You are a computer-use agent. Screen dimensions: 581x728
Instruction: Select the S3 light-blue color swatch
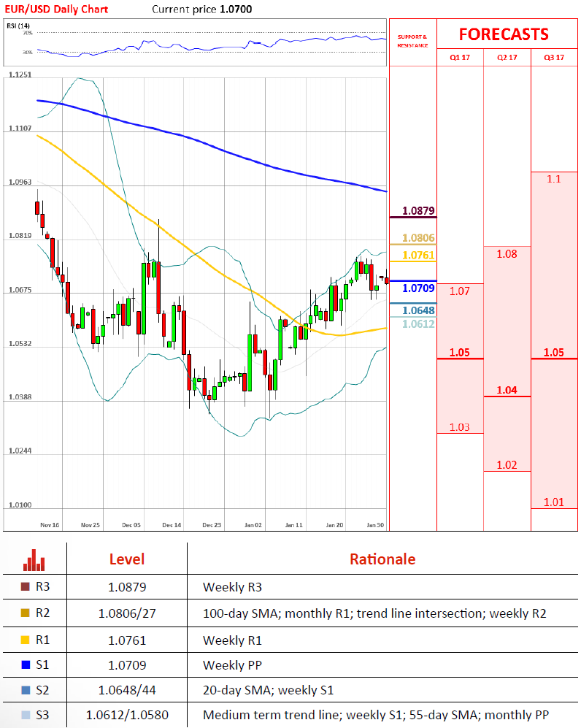pyautogui.click(x=26, y=715)
